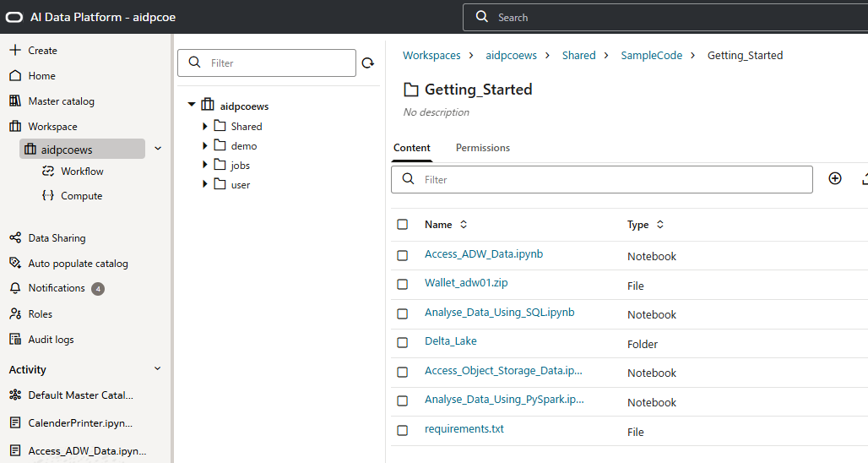The height and width of the screenshot is (463, 868).
Task: Sort the list by Name column
Action: pyautogui.click(x=463, y=225)
